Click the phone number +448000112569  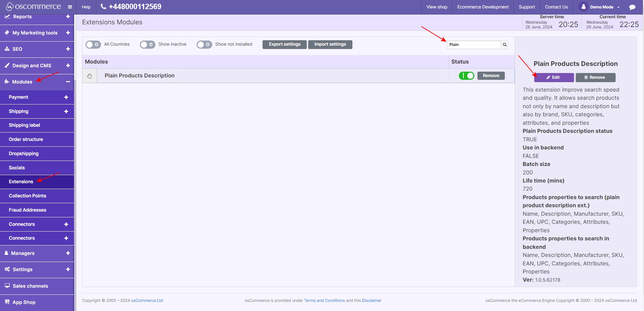pos(135,6)
